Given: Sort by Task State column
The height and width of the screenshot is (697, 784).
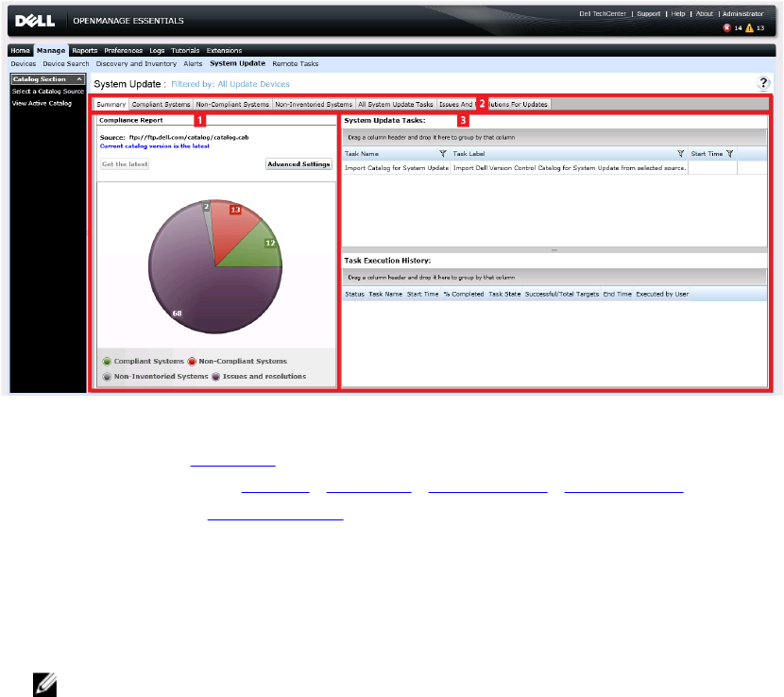Looking at the screenshot, I should pyautogui.click(x=504, y=294).
